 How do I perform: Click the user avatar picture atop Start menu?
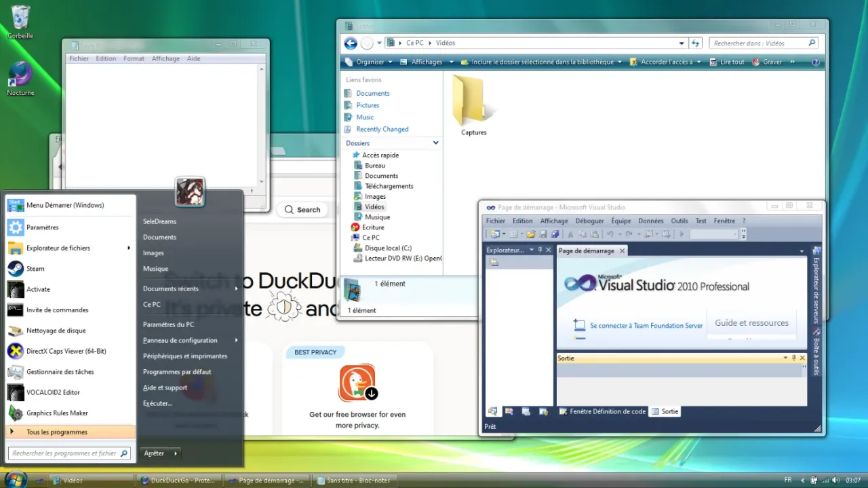coord(190,191)
